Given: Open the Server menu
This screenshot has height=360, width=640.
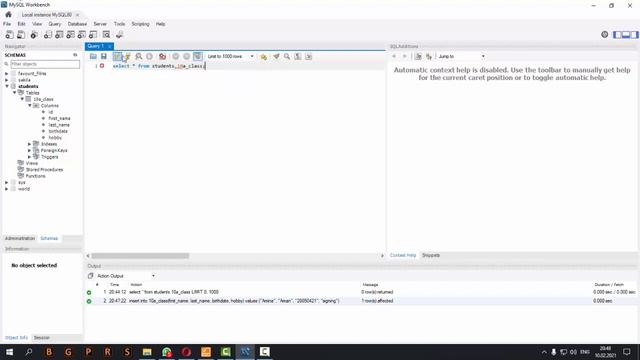Looking at the screenshot, I should point(100,24).
